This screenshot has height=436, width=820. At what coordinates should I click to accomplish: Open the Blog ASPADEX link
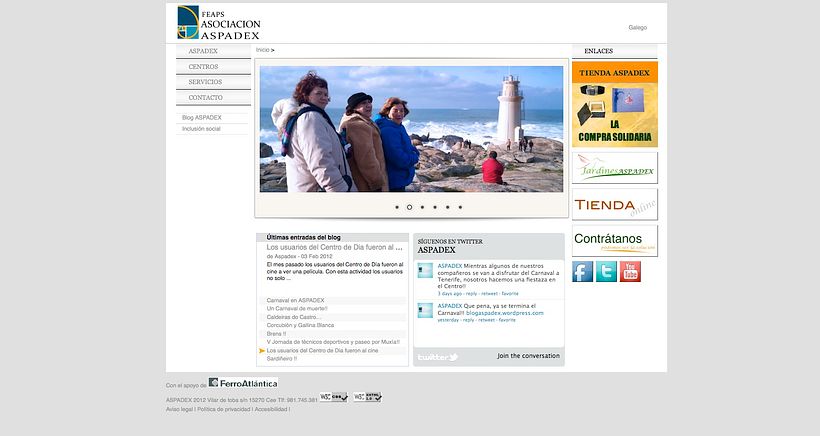coord(202,118)
